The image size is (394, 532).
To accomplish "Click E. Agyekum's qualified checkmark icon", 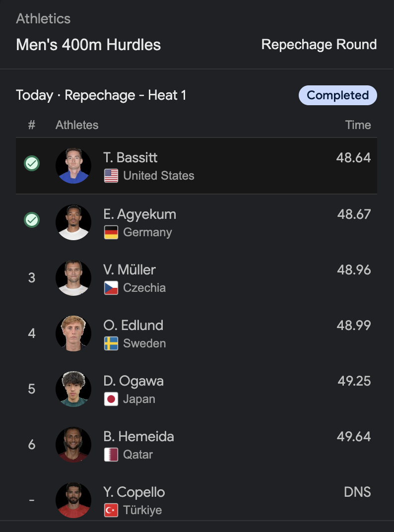I will (32, 220).
